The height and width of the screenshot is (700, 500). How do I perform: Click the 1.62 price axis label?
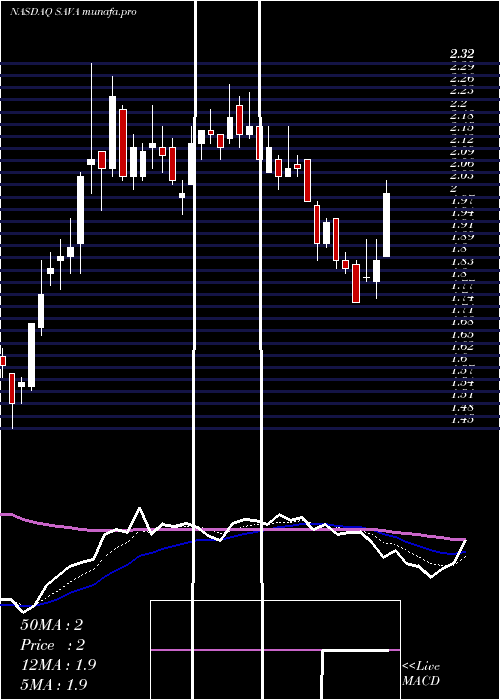click(462, 346)
